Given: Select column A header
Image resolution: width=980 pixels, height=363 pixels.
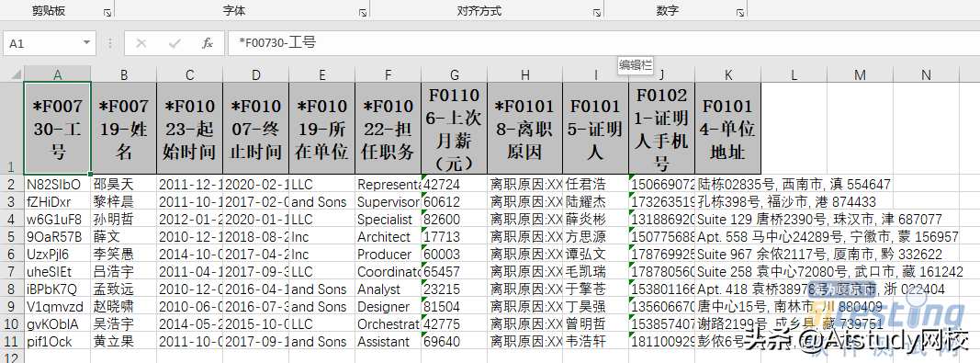Looking at the screenshot, I should click(x=58, y=74).
